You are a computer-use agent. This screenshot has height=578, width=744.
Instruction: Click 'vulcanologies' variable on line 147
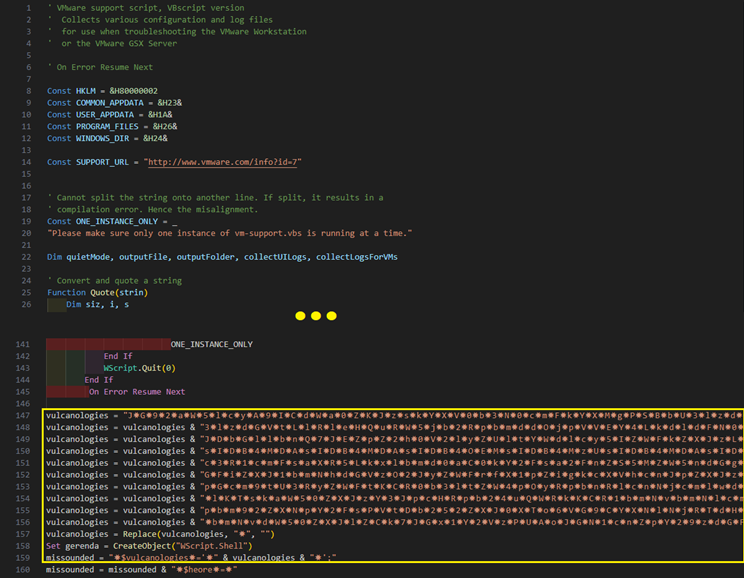pos(77,416)
